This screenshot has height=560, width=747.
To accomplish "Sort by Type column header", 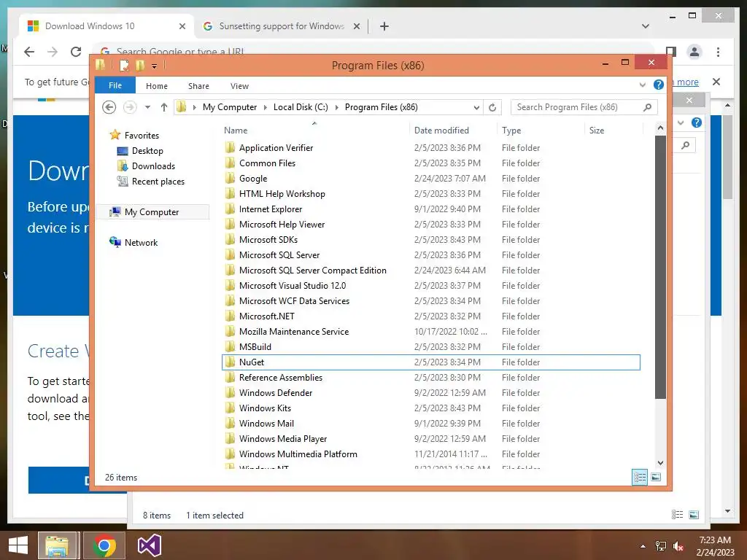I will [x=541, y=130].
